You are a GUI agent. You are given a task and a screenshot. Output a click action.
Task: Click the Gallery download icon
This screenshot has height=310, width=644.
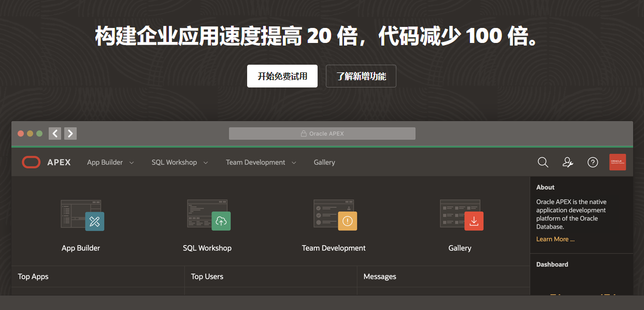pyautogui.click(x=474, y=221)
